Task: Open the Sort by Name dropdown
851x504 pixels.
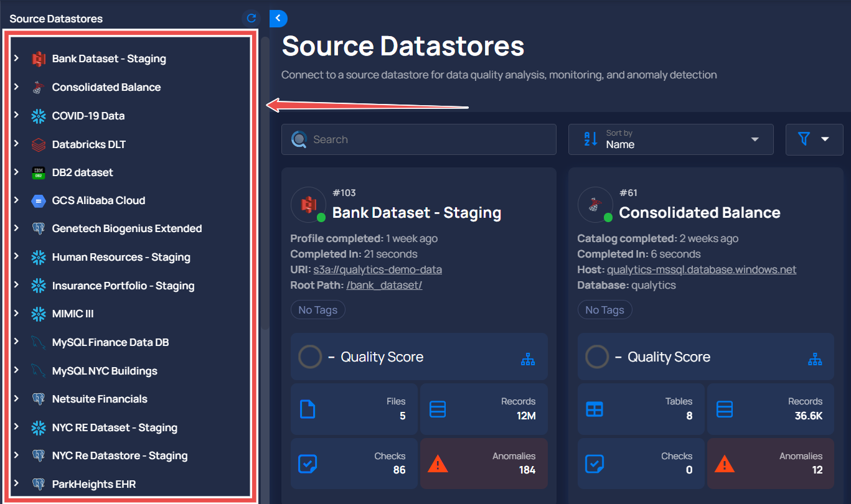Action: tap(670, 139)
